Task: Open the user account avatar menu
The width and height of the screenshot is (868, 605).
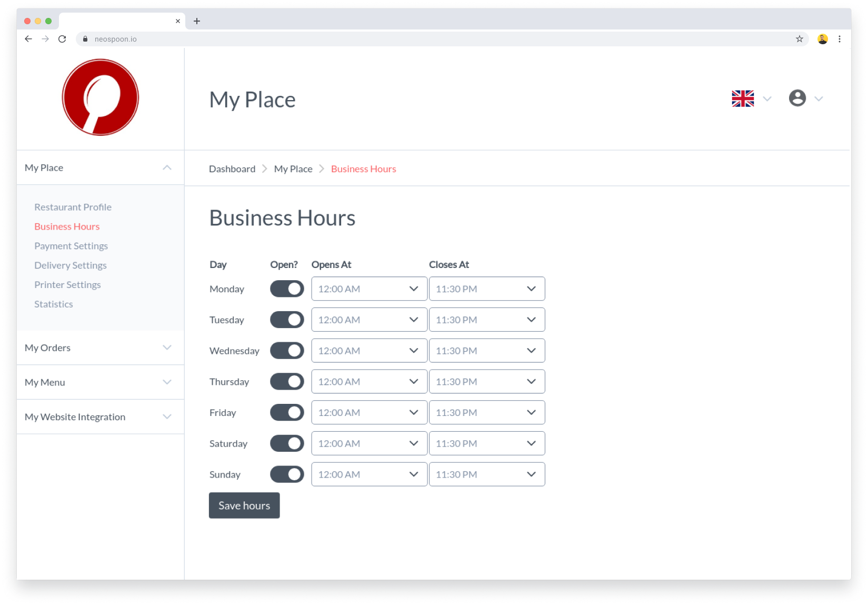Action: pos(797,98)
